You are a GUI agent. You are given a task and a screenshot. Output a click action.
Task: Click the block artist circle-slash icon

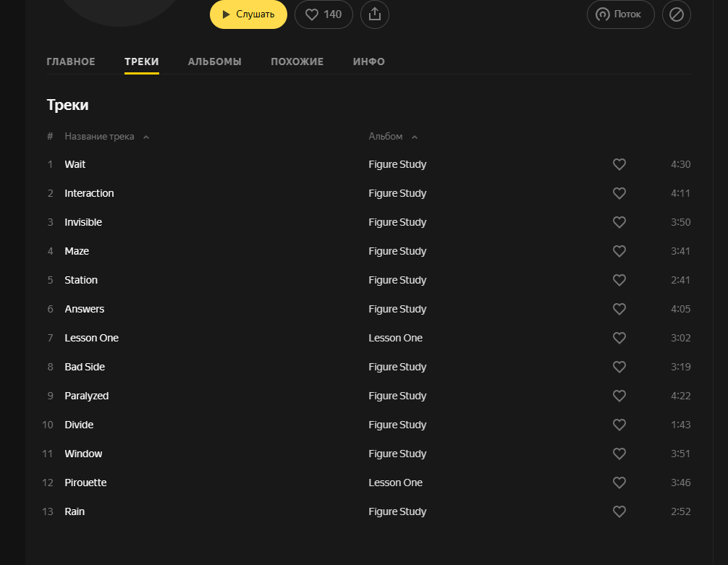point(677,14)
